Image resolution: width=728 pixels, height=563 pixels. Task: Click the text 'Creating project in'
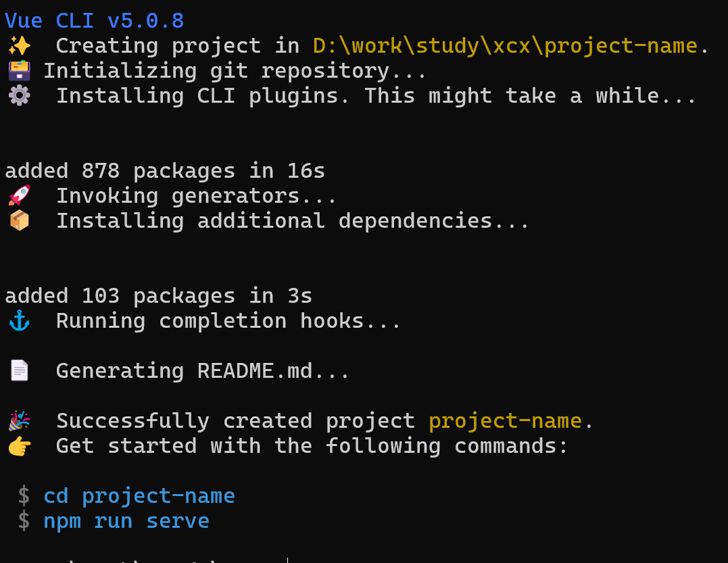[x=178, y=46]
